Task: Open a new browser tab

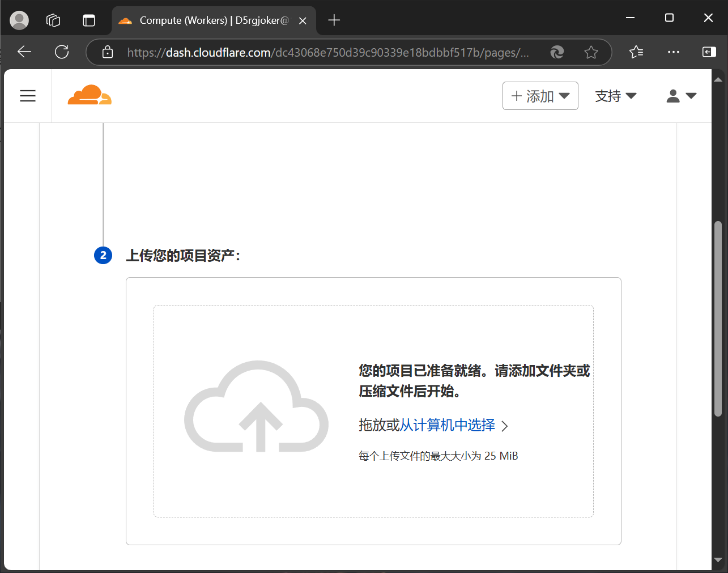Action: click(334, 20)
